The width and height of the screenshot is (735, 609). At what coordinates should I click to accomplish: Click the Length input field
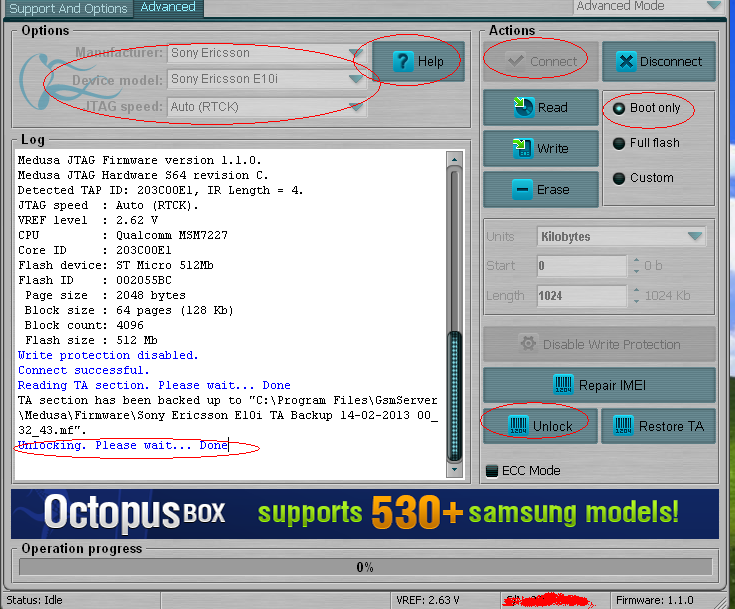pyautogui.click(x=581, y=296)
